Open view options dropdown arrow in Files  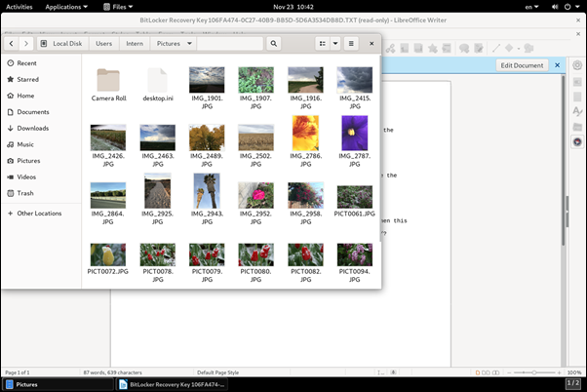[x=335, y=44]
